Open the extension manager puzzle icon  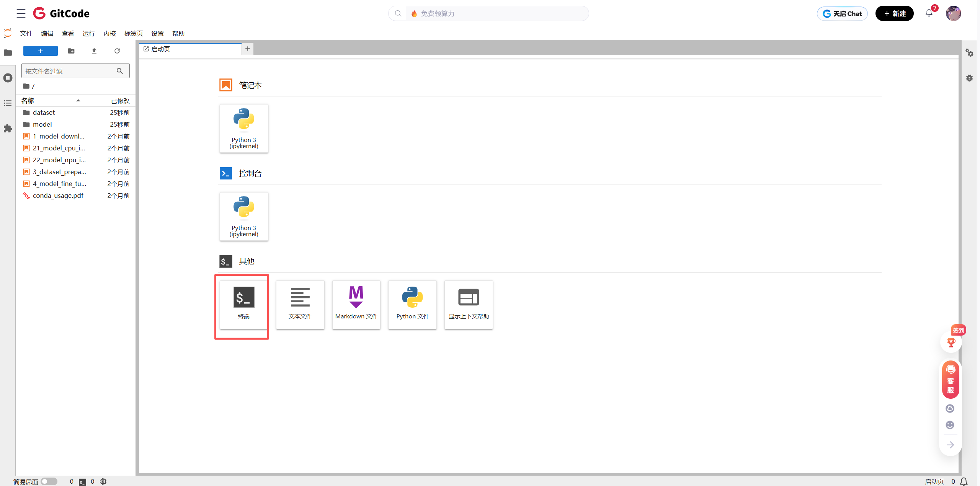(x=8, y=129)
